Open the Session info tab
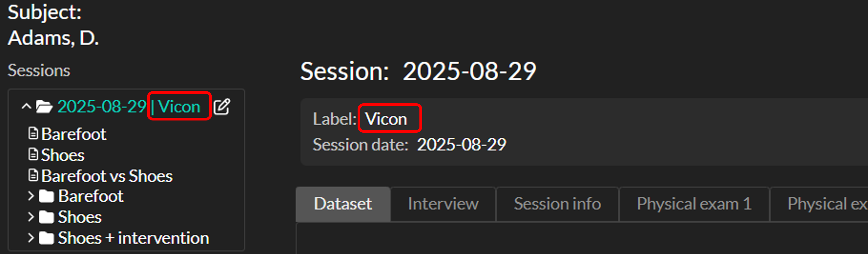Viewport: 868px width, 254px height. click(557, 204)
